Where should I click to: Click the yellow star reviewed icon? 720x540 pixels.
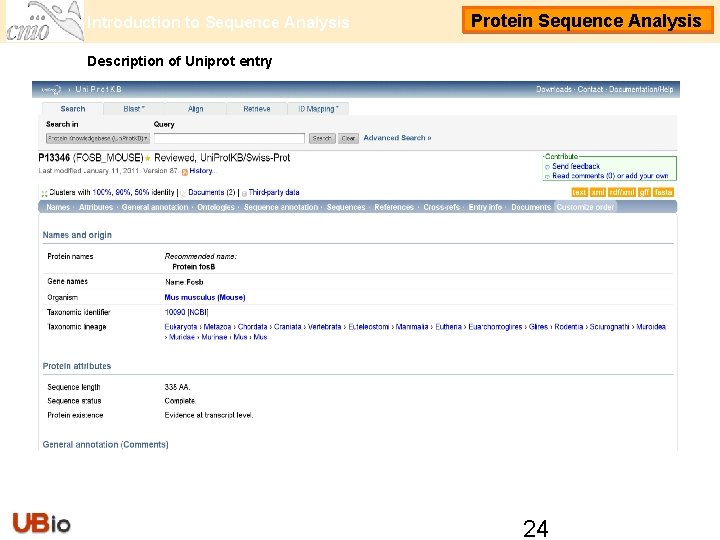[x=148, y=158]
